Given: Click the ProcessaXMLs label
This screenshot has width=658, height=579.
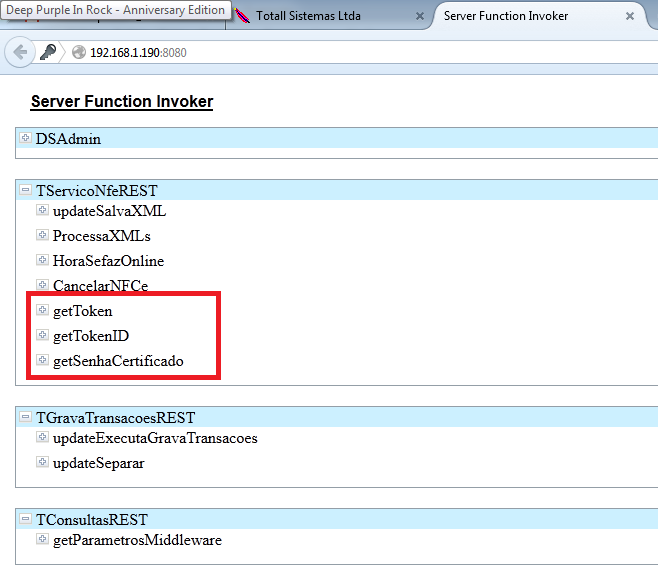Looking at the screenshot, I should tap(102, 236).
